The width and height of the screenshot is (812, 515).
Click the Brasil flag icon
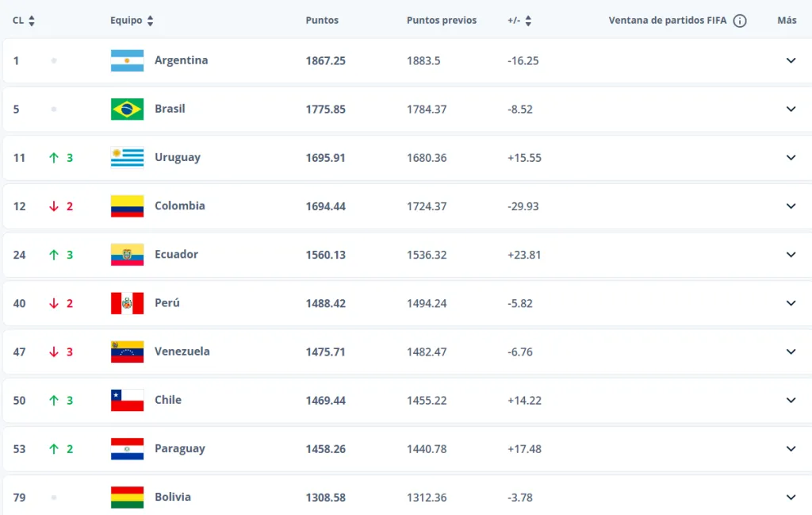point(127,109)
